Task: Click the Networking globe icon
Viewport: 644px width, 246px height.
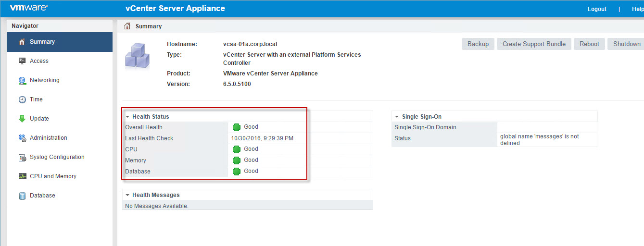Action: 22,80
